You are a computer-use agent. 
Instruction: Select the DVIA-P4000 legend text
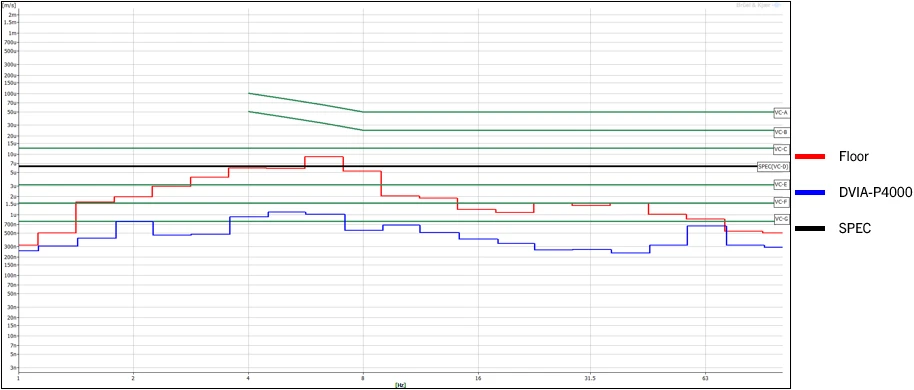point(876,192)
